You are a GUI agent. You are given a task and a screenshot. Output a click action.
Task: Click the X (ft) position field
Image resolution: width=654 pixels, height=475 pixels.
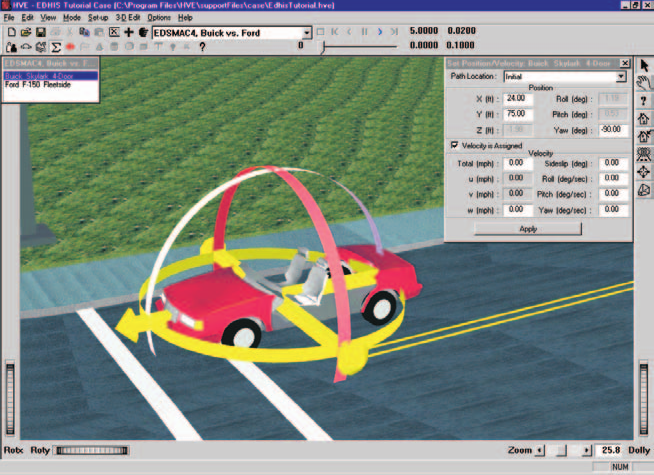pos(518,98)
